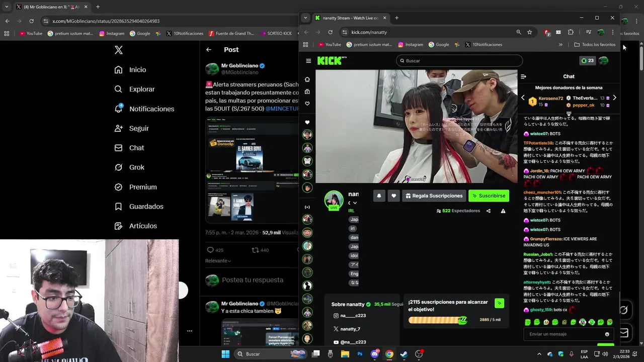Expand the donors leaderboard handle
This screenshot has height=362, width=644.
(x=569, y=114)
